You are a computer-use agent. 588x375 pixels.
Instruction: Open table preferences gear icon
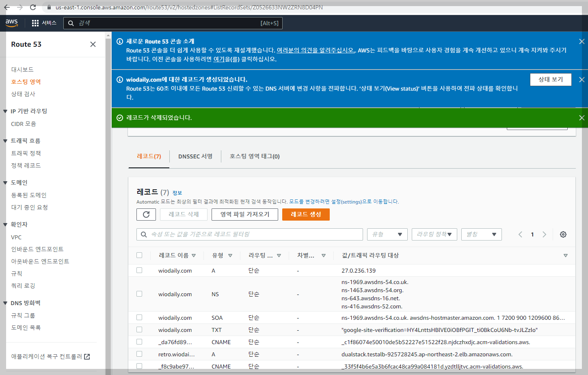[x=563, y=234]
